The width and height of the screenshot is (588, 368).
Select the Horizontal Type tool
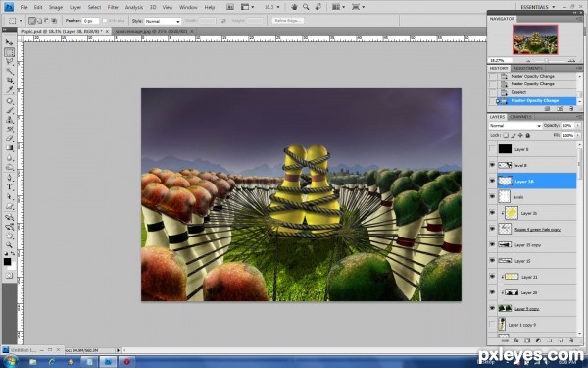click(9, 187)
